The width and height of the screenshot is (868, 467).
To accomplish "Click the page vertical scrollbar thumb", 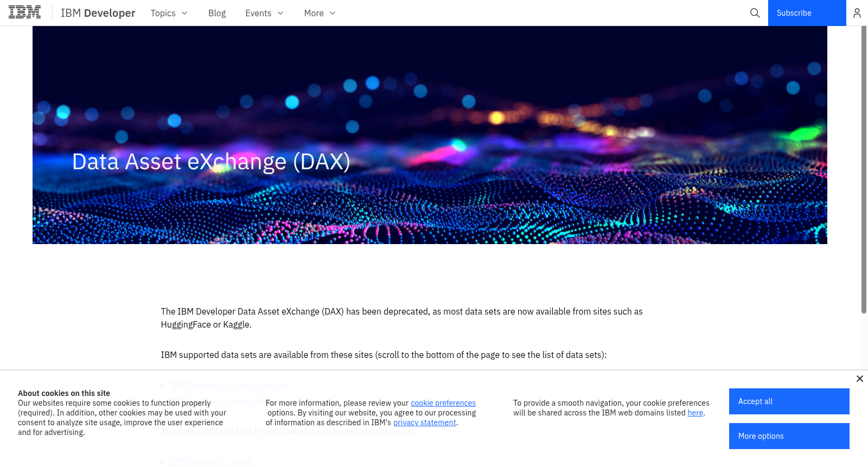I will tap(864, 169).
